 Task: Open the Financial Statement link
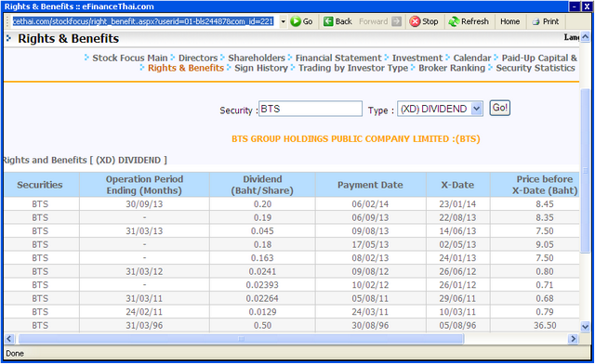(338, 58)
